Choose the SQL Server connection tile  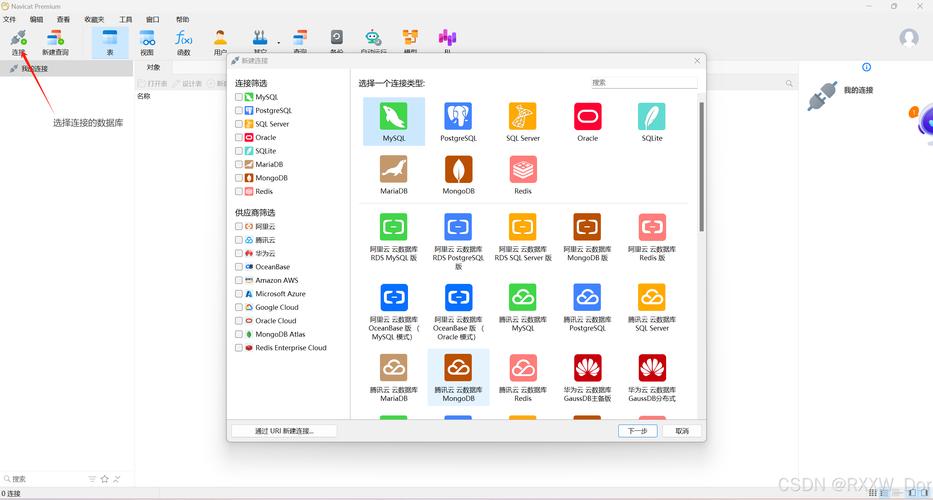522,121
